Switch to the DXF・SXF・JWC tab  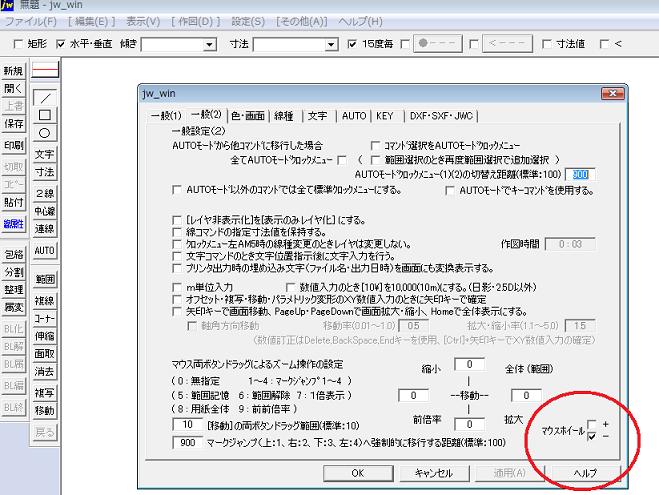[441, 116]
